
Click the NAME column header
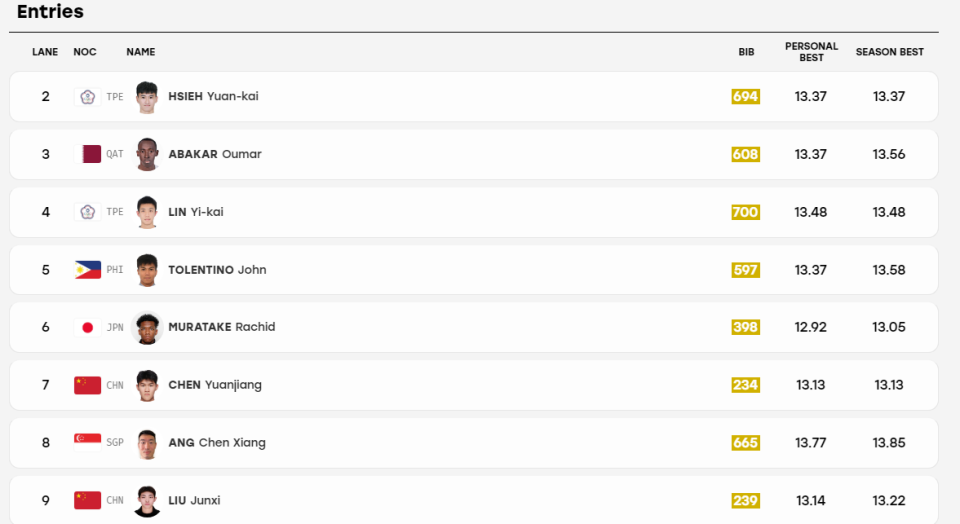[x=141, y=52]
